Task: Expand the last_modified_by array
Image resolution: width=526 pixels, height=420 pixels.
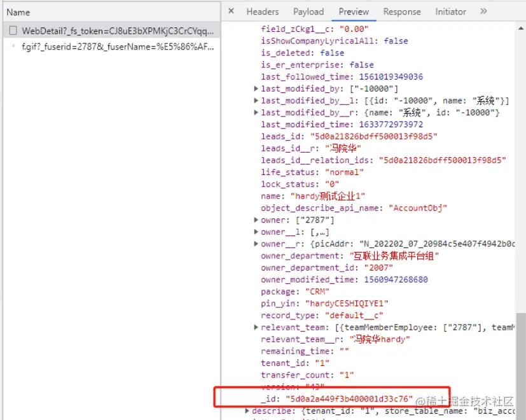Action: tap(256, 88)
